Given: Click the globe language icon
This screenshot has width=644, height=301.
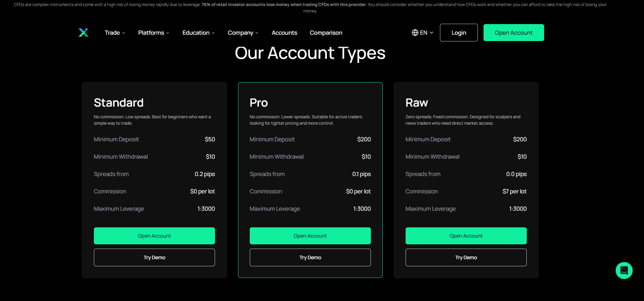Looking at the screenshot, I should click(415, 32).
